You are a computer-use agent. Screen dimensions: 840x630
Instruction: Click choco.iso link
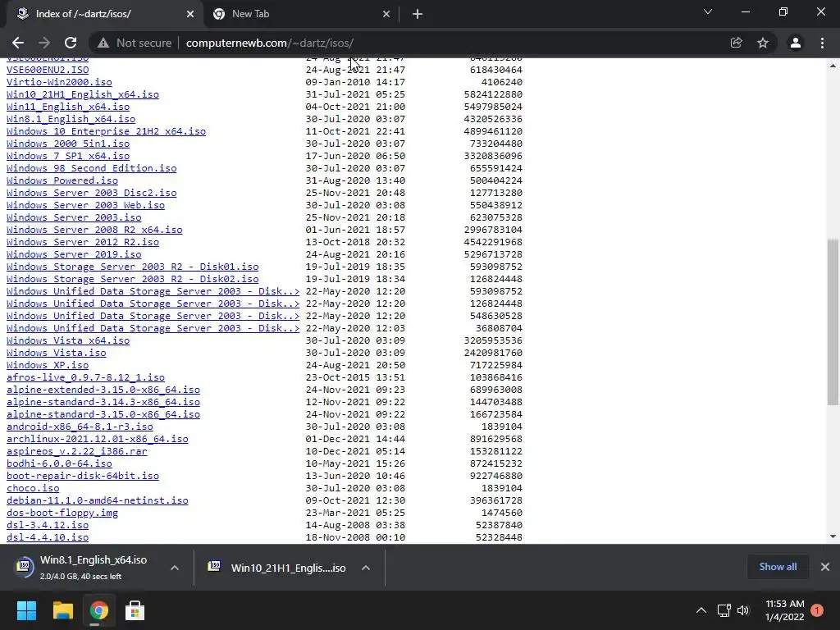tap(33, 489)
